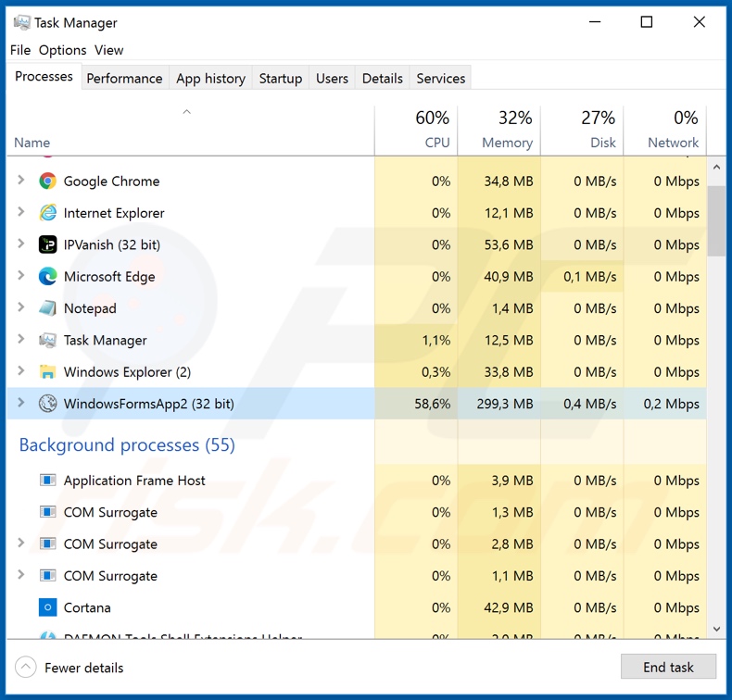Expand the WindowsFormsApp2 (32 bit) process
The image size is (732, 700).
coord(21,404)
